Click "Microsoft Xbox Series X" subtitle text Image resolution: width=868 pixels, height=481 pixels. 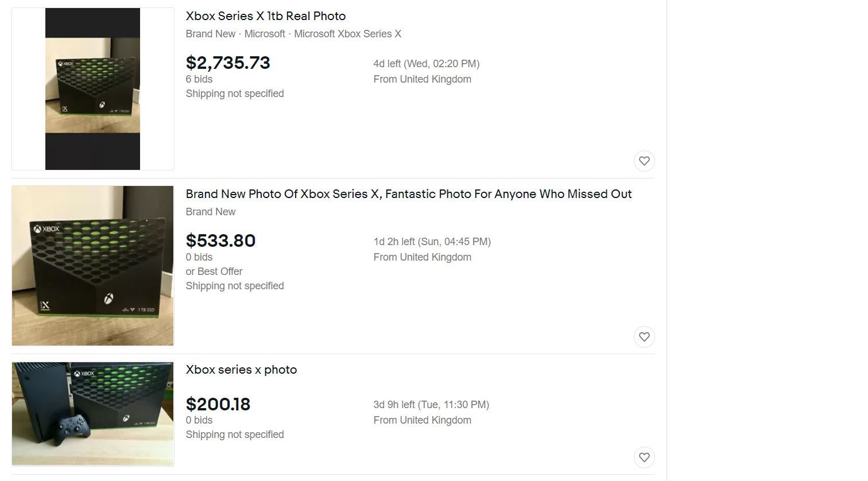pyautogui.click(x=347, y=34)
